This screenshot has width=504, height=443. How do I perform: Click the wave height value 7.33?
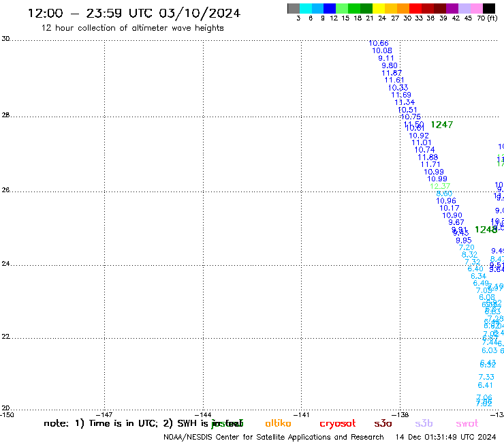486,377
